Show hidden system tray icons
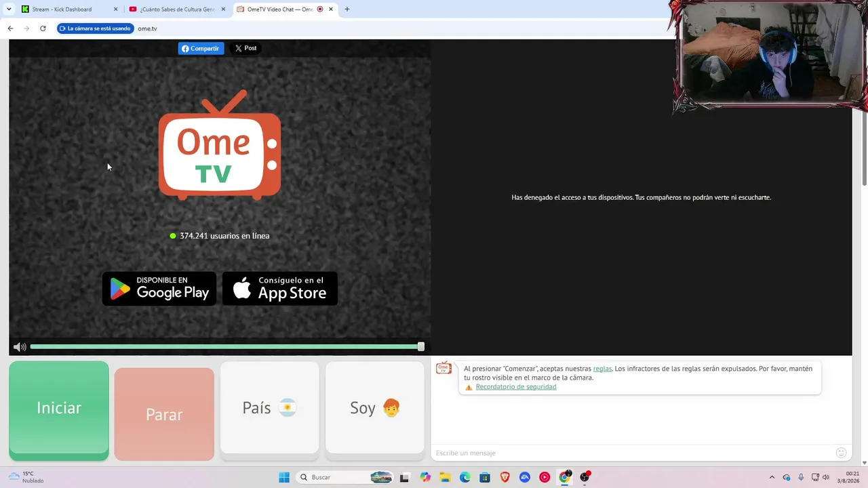 click(772, 477)
